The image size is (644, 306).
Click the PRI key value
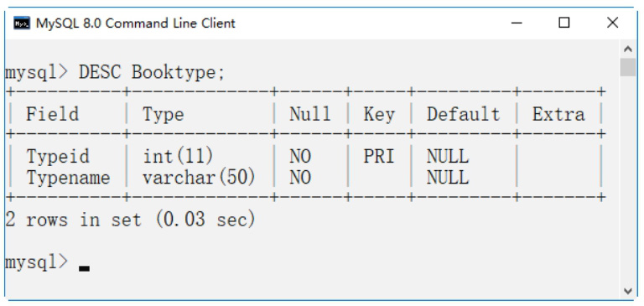pos(379,157)
